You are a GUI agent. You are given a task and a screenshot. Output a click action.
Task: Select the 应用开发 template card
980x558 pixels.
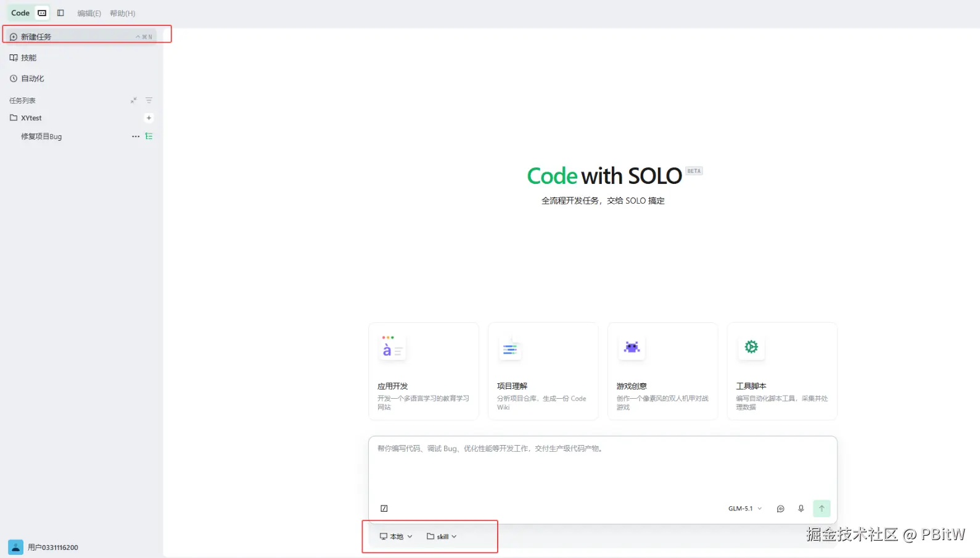tap(424, 372)
